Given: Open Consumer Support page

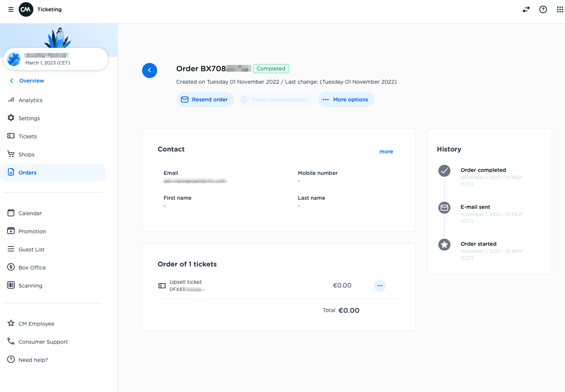Looking at the screenshot, I should (43, 342).
